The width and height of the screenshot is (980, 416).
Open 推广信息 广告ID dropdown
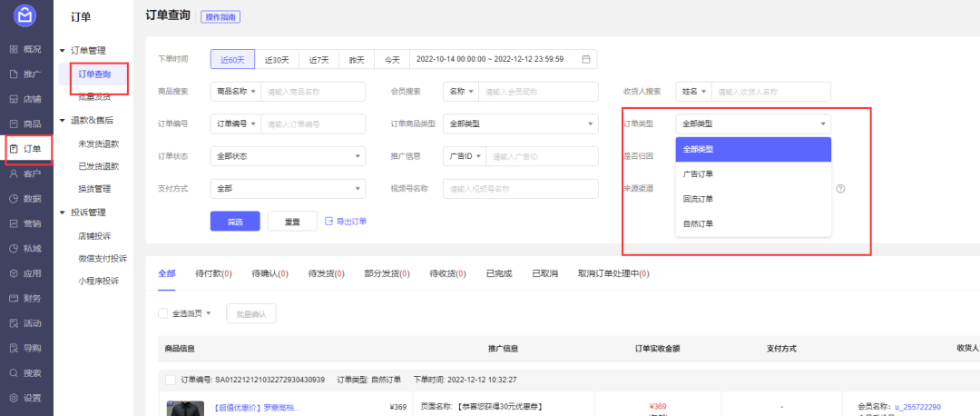[465, 155]
